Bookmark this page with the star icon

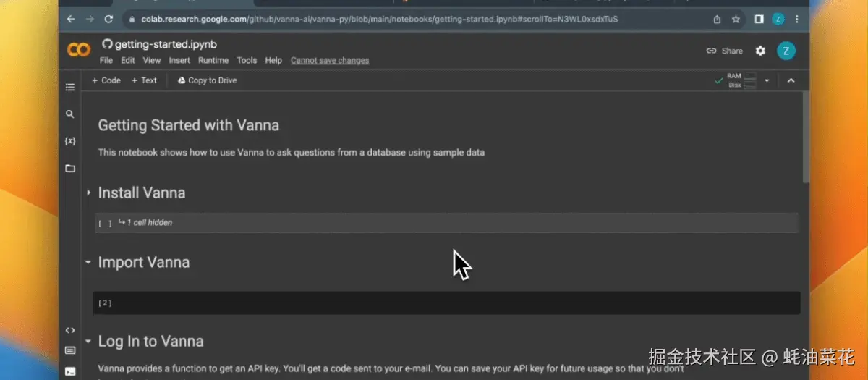click(x=736, y=19)
